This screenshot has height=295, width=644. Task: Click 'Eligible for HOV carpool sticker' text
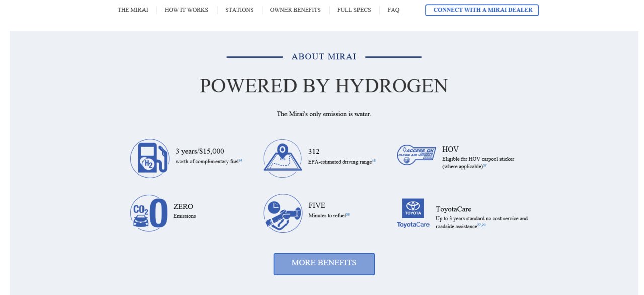(x=478, y=159)
